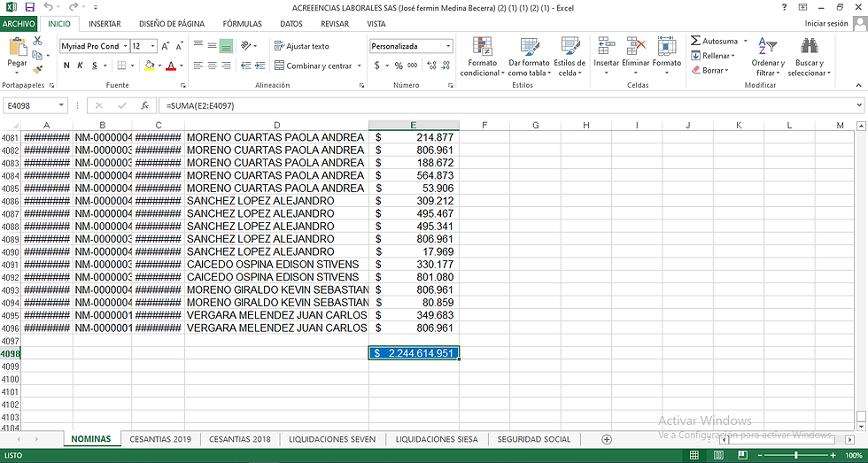Toggle center text alignment
Viewport: 868px width, 463px height.
[212, 66]
